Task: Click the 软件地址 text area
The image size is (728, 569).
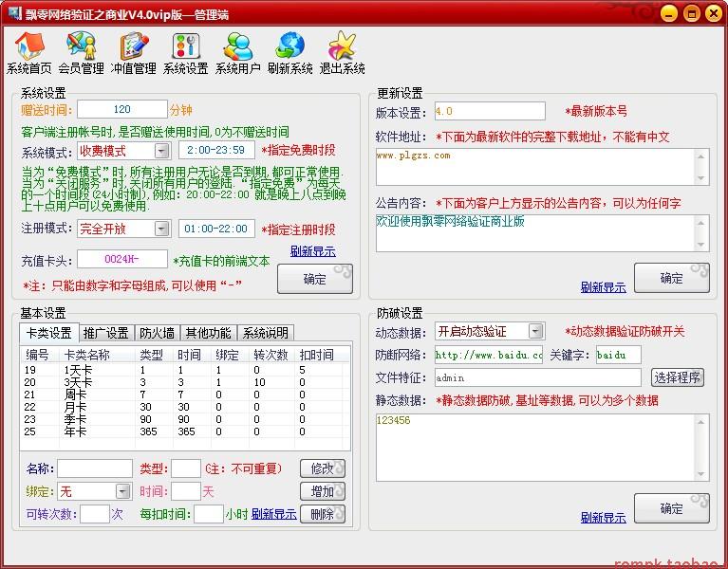Action: pos(535,167)
